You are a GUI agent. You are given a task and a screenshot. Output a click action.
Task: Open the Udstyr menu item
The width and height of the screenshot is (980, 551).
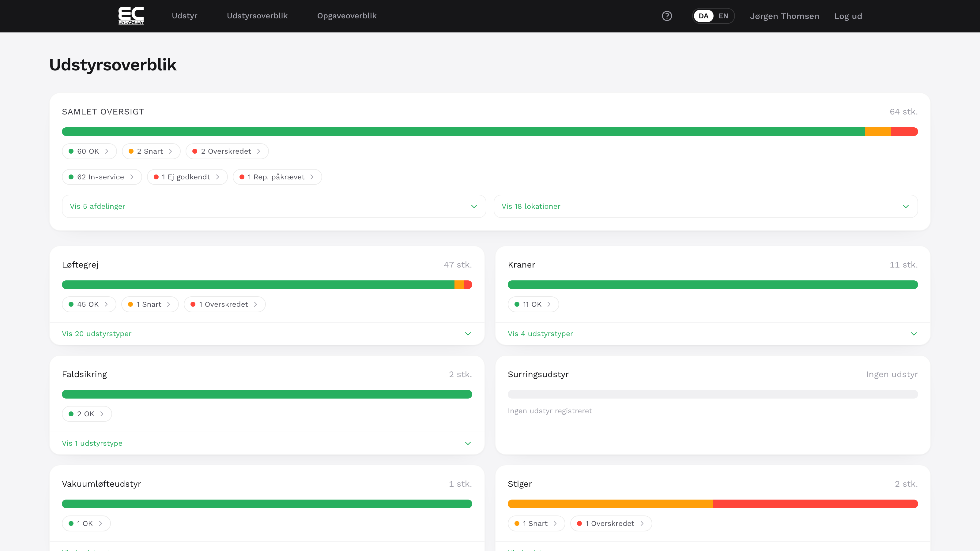184,16
